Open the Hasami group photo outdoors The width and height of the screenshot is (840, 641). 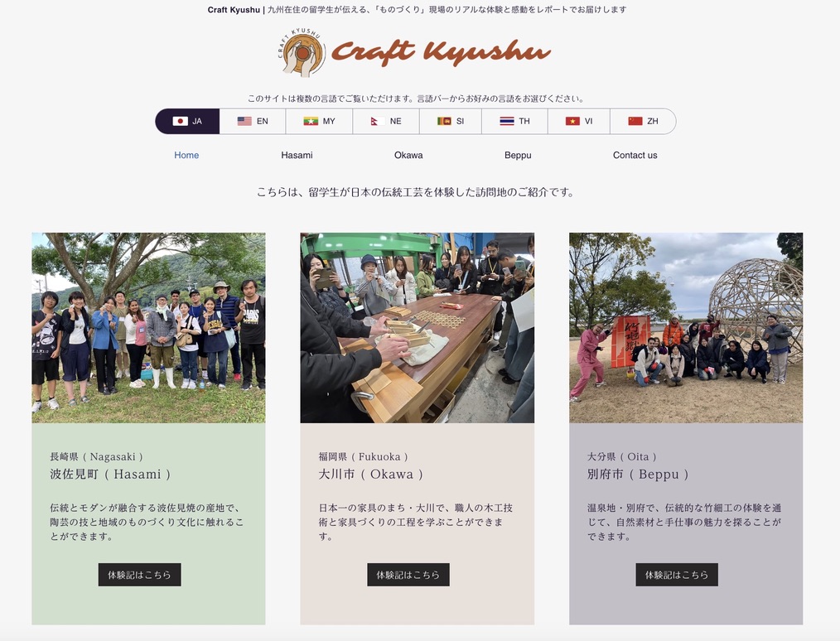148,328
